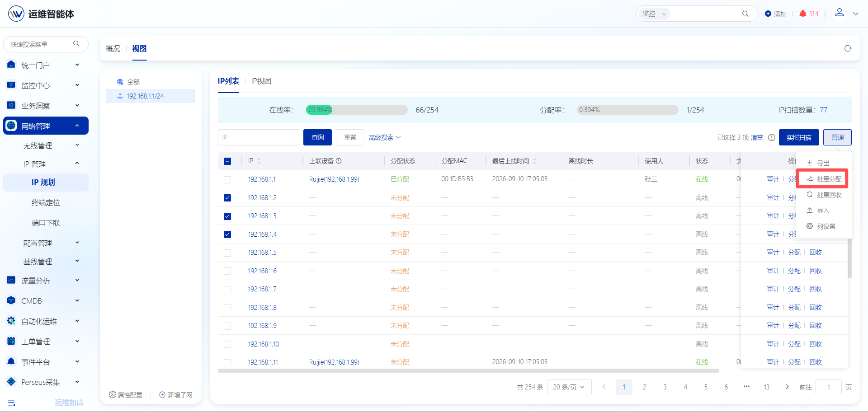868x412 pixels.
Task: Click the 统一门户 sidebar icon
Action: coord(11,65)
